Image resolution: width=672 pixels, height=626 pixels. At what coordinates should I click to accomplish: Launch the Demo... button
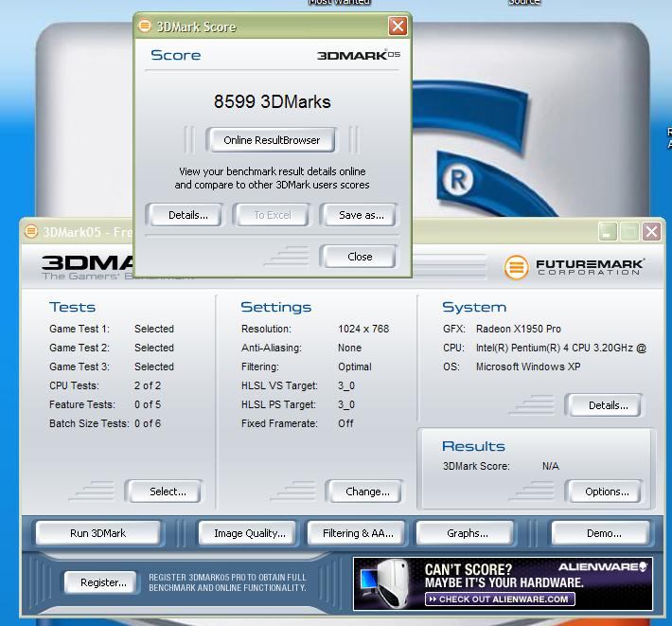point(601,533)
